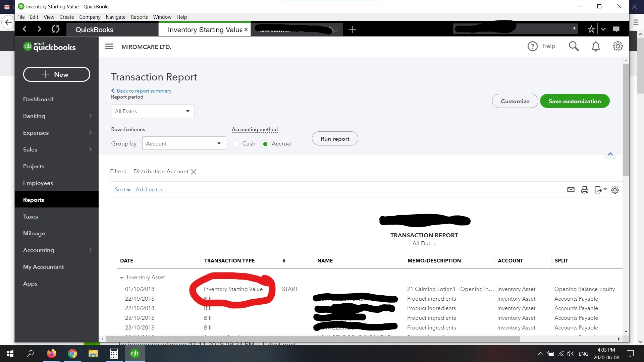Collapse the Inventory Asset group
Screen dimensions: 644x362
point(121,278)
